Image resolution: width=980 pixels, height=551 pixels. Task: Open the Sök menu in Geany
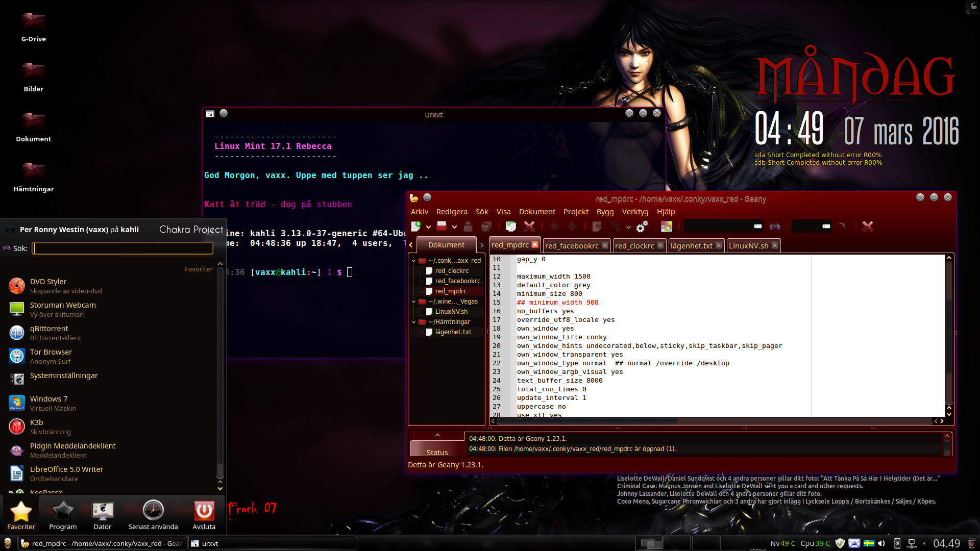[x=482, y=212]
